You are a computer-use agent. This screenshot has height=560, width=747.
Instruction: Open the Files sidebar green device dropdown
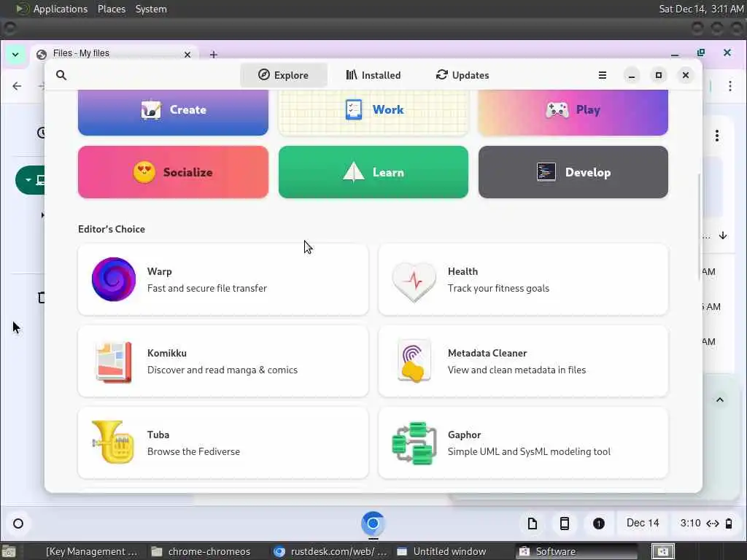(31, 180)
